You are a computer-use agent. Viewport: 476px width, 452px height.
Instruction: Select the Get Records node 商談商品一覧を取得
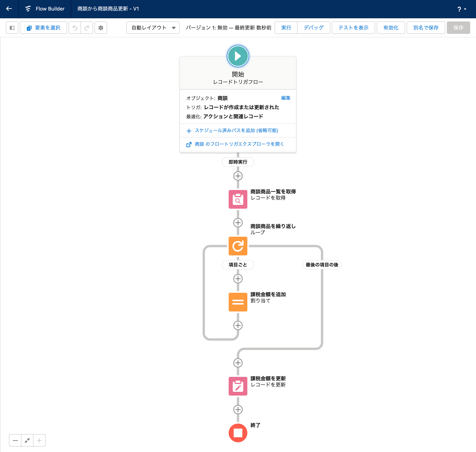click(238, 199)
